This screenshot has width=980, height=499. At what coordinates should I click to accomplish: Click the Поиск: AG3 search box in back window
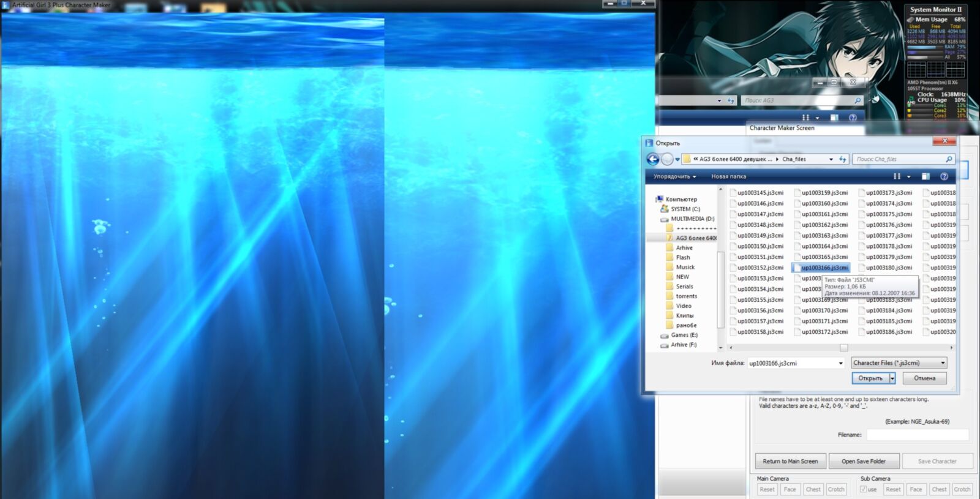tap(802, 100)
